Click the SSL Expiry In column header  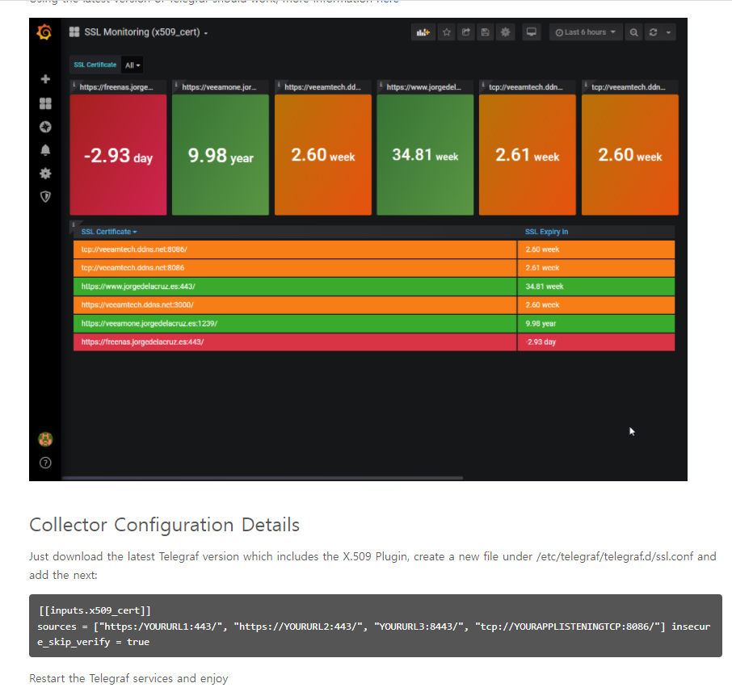pyautogui.click(x=546, y=232)
